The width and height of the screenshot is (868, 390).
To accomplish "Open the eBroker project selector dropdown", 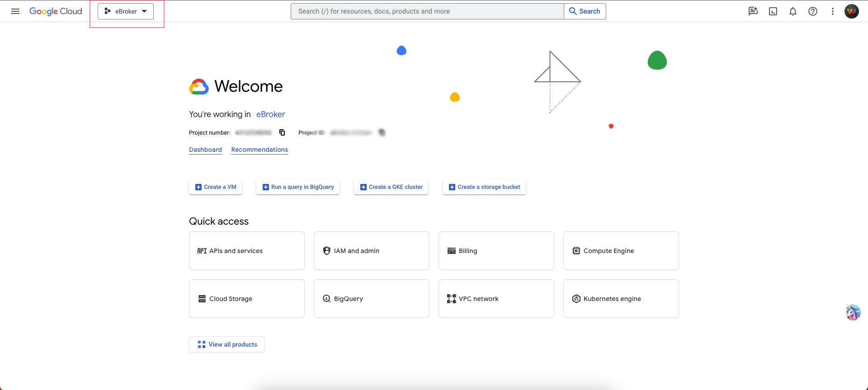I will (126, 11).
